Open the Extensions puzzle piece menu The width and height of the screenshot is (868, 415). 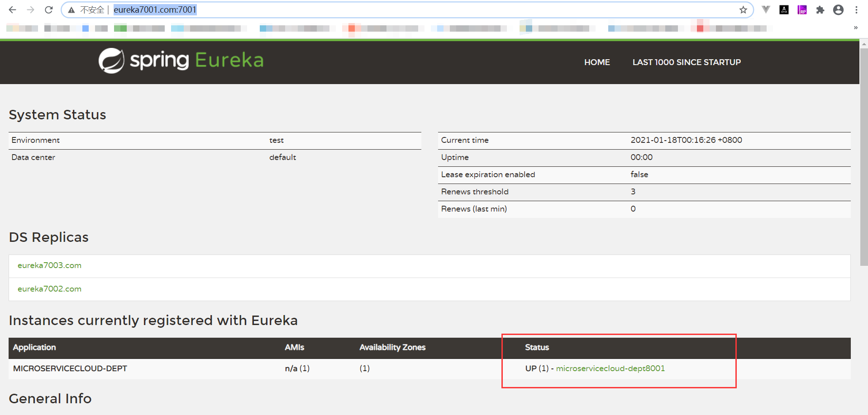pos(820,10)
